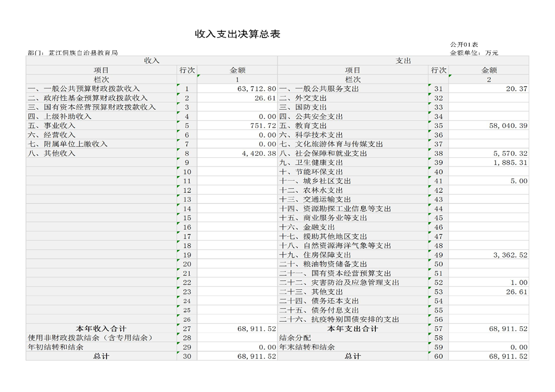
Task: Select the 政府性基金预算财政拨款收入 row label
Action: tap(88, 98)
